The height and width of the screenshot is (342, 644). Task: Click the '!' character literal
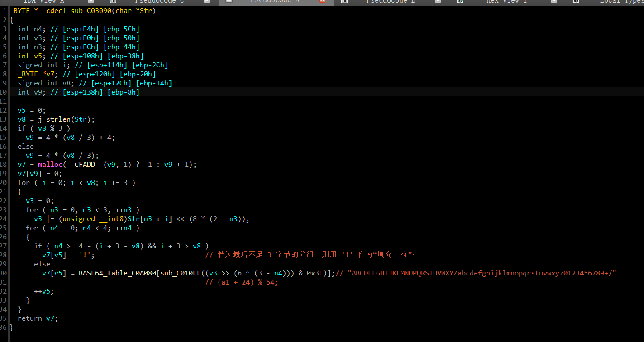85,255
